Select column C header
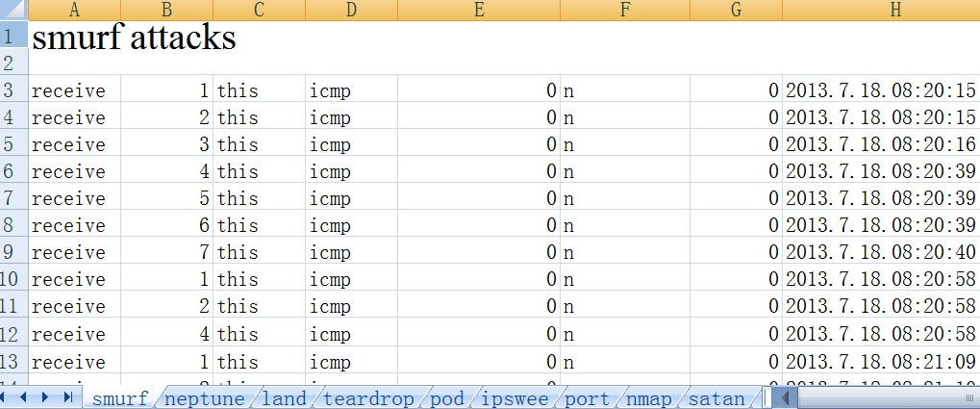 pos(260,10)
